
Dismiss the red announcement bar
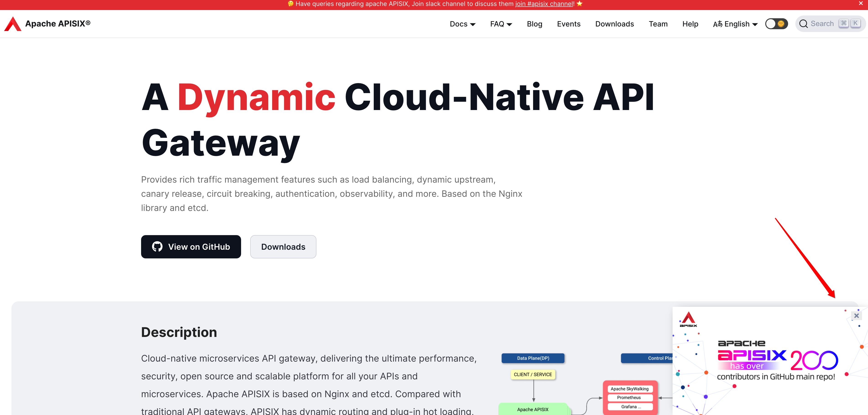[861, 3]
